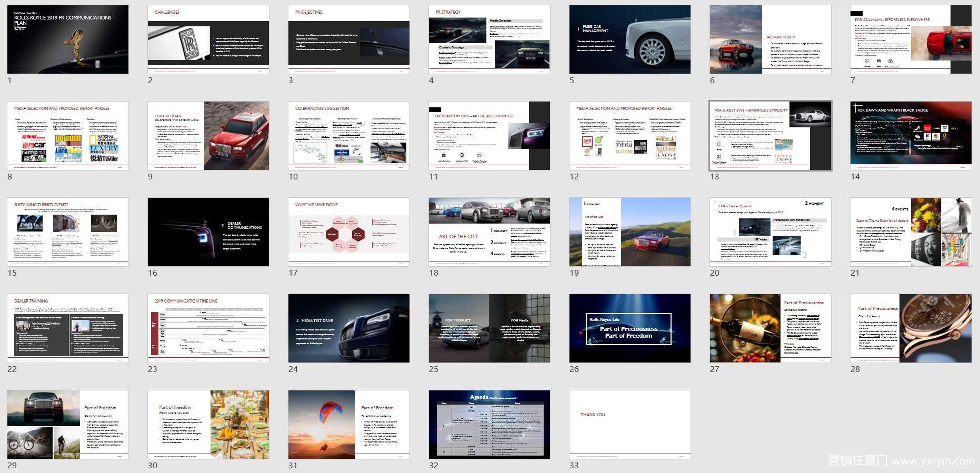Open slide 3 PR Objectives thumbnail

pos(349,39)
